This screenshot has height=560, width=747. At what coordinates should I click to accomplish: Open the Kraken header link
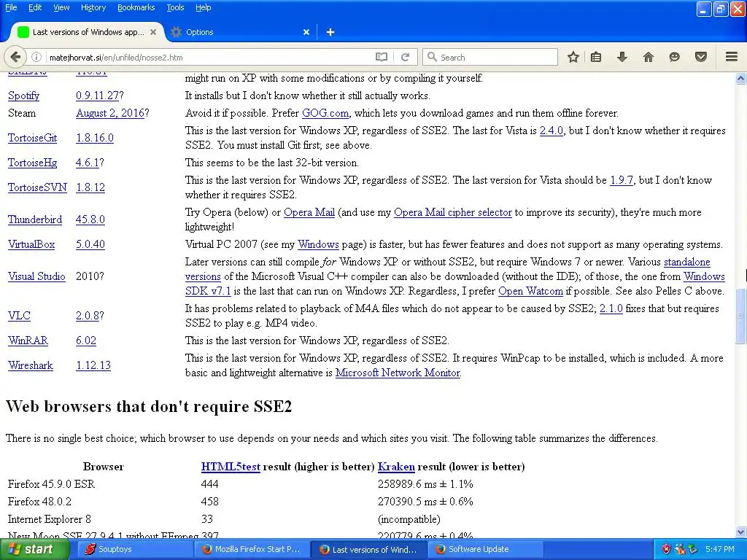click(396, 467)
